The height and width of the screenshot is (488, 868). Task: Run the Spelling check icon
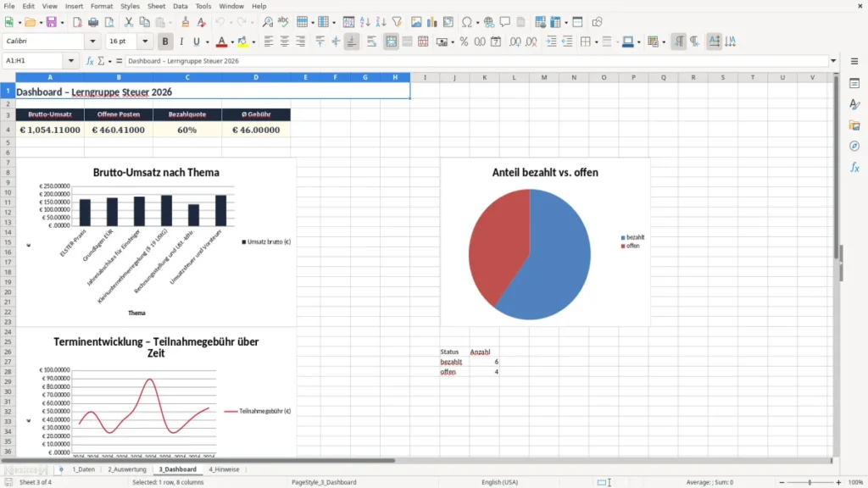pyautogui.click(x=283, y=22)
